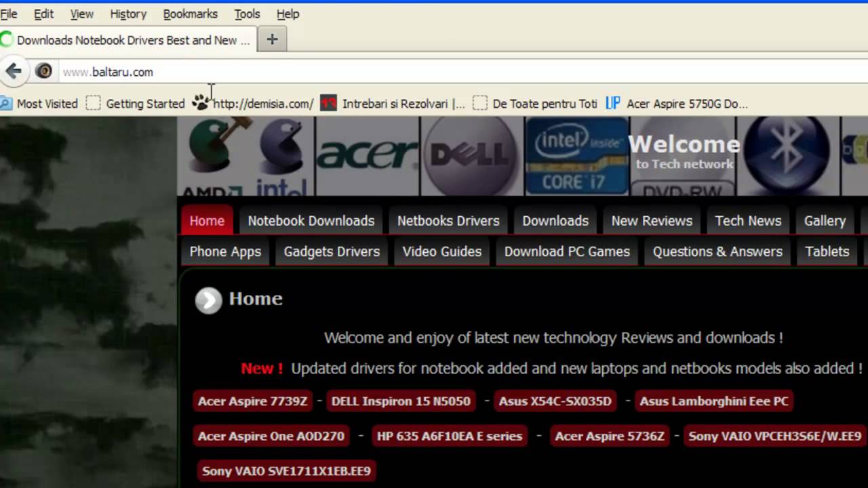Click the De Toate pentru Toti bookmark icon

(480, 104)
